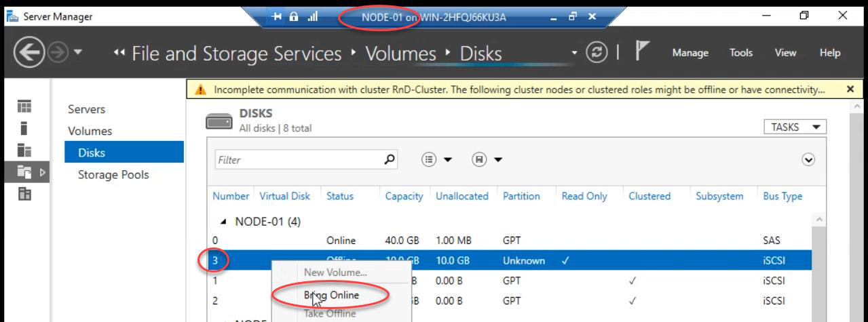Sort by Read Only column header
Viewport: 868px width, 322px height.
(584, 196)
